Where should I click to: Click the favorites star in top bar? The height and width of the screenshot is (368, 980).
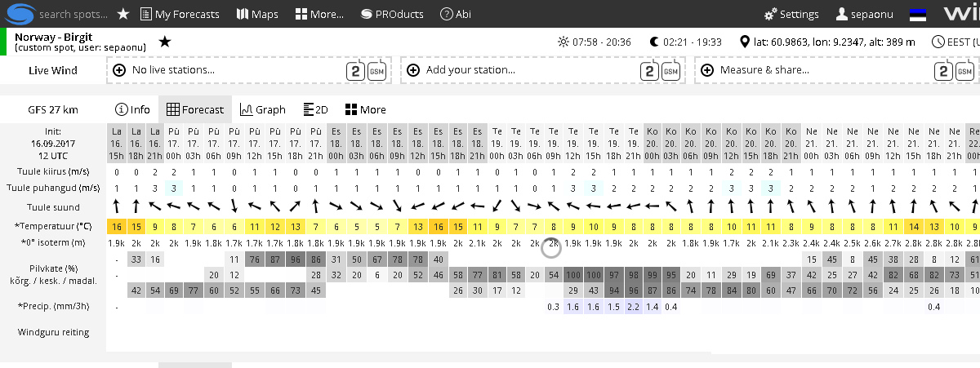click(x=123, y=14)
